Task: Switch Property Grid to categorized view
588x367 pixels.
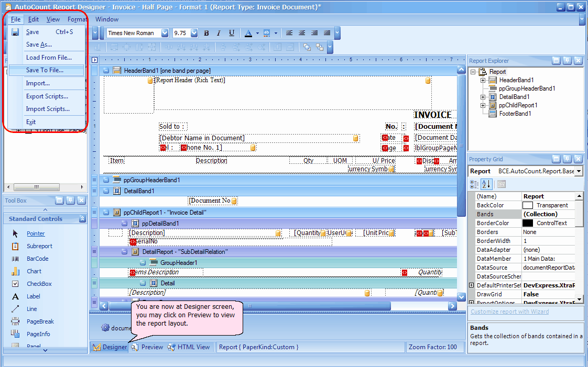Action: coord(474,184)
